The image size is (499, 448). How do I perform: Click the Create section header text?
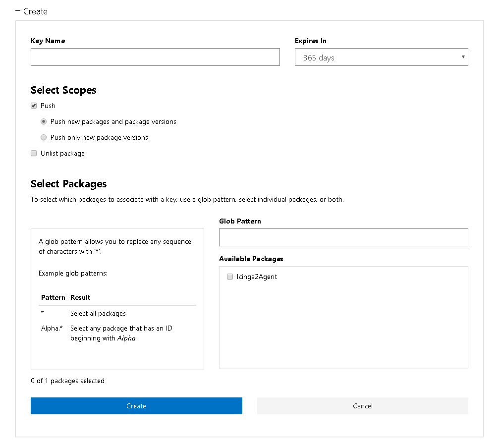[35, 11]
